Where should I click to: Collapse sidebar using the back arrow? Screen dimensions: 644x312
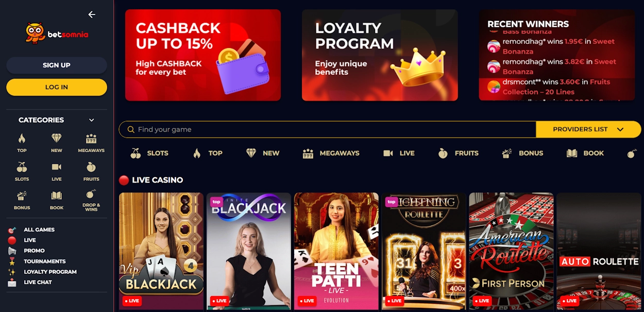click(92, 14)
